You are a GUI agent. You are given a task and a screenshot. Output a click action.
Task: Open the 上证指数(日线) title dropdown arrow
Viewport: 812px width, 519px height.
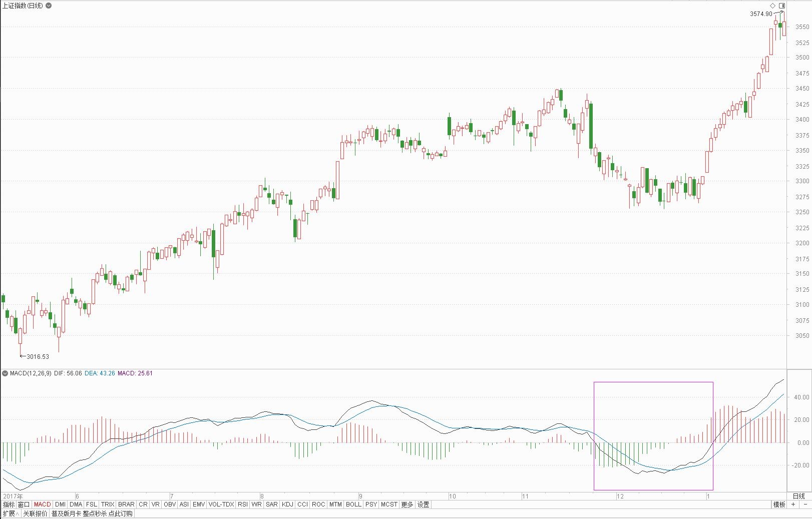(49, 6)
